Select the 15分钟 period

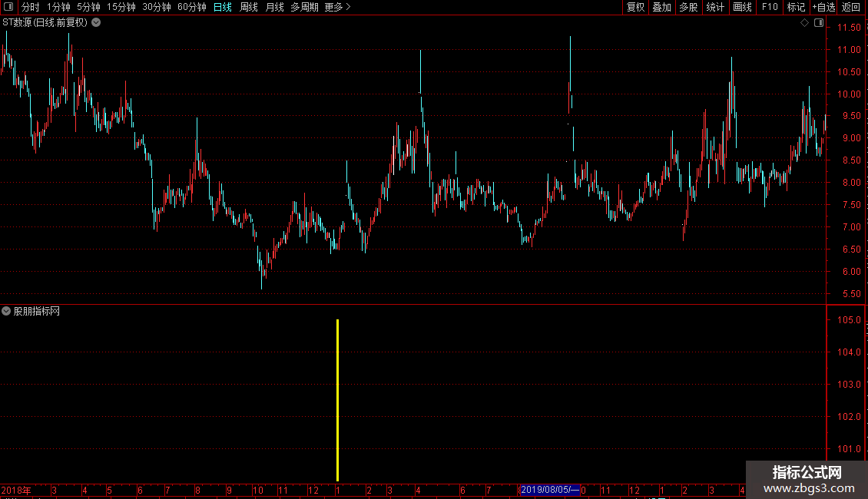(x=121, y=7)
